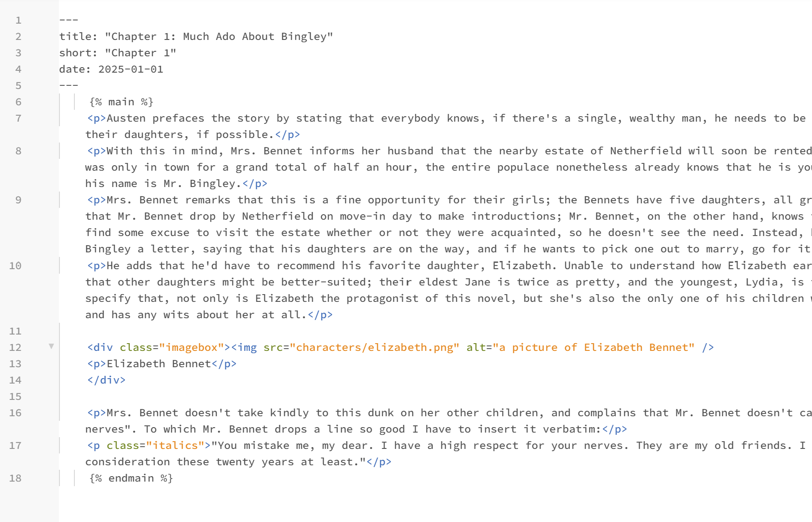Click the {% endmain %} template tag
812x522 pixels.
pyautogui.click(x=131, y=478)
